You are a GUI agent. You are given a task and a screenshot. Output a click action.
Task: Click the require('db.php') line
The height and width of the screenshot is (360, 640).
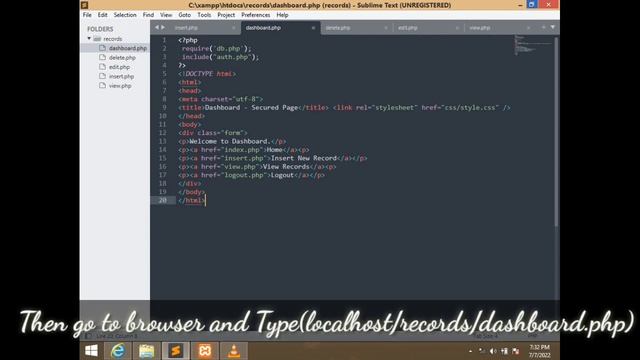click(216, 49)
